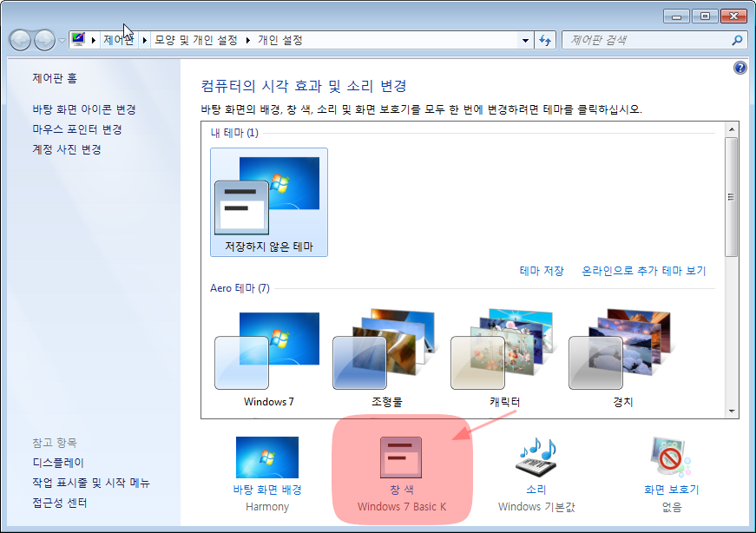Open 소리 sound settings icon
Viewport: 756px width, 533px height.
tap(536, 457)
